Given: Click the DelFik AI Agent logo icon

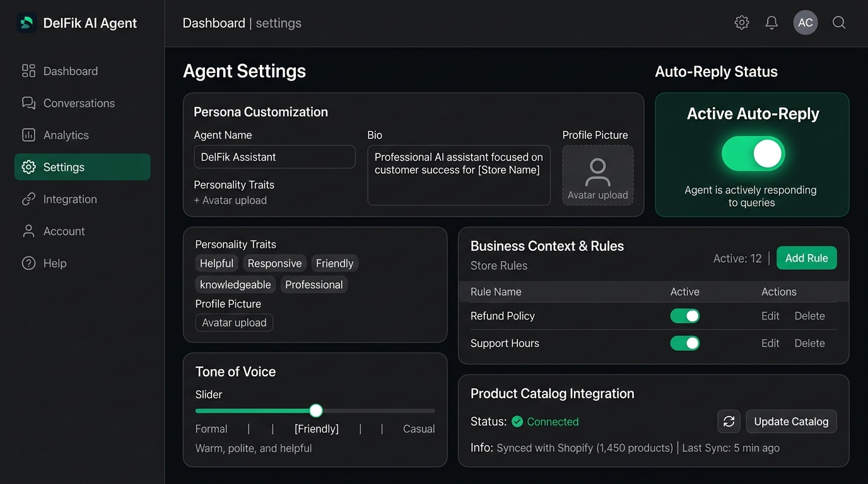Looking at the screenshot, I should 26,23.
